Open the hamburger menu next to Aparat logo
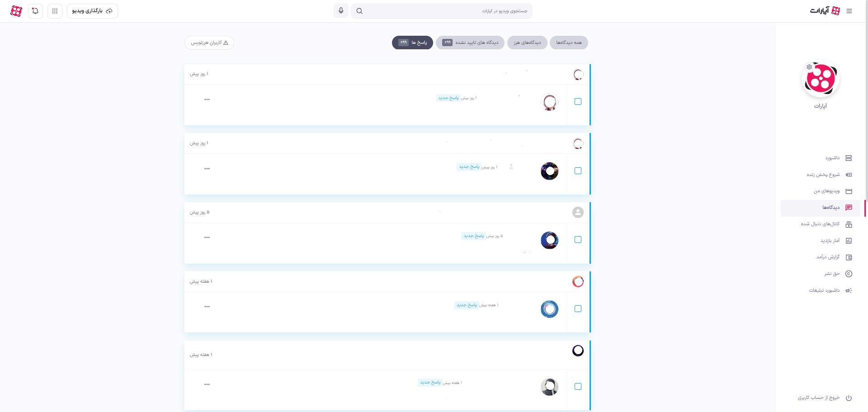Image resolution: width=868 pixels, height=412 pixels. point(849,11)
